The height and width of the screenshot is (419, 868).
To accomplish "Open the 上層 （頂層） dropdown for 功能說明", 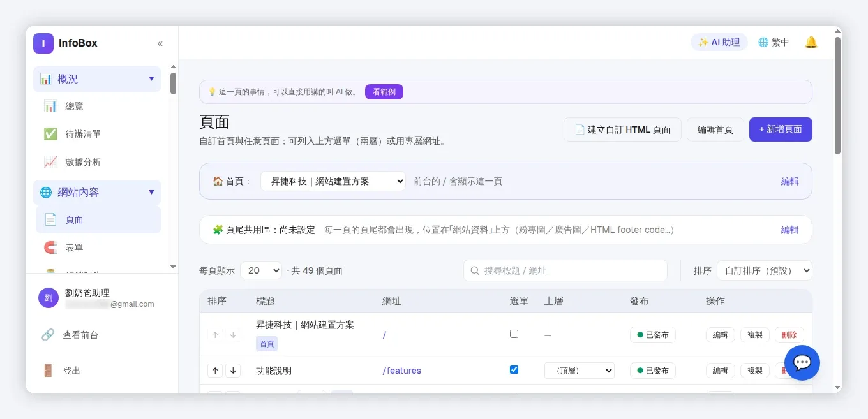I will (x=580, y=371).
